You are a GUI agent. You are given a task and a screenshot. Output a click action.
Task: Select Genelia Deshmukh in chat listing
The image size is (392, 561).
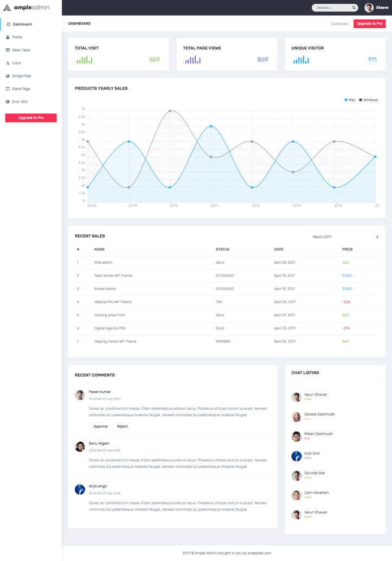pyautogui.click(x=319, y=414)
